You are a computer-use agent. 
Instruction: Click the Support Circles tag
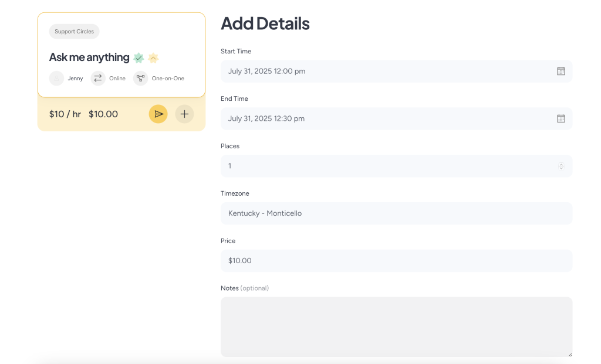click(74, 32)
